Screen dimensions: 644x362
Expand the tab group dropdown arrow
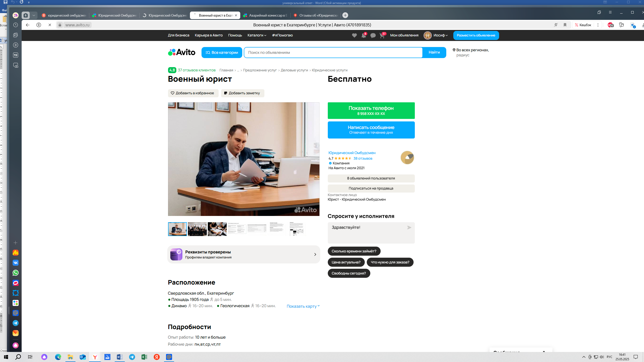click(34, 15)
